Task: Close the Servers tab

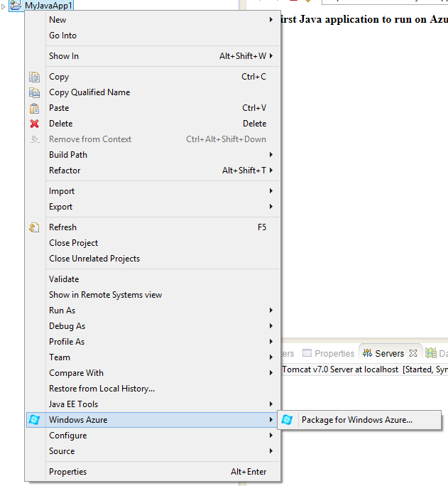Action: 413,353
